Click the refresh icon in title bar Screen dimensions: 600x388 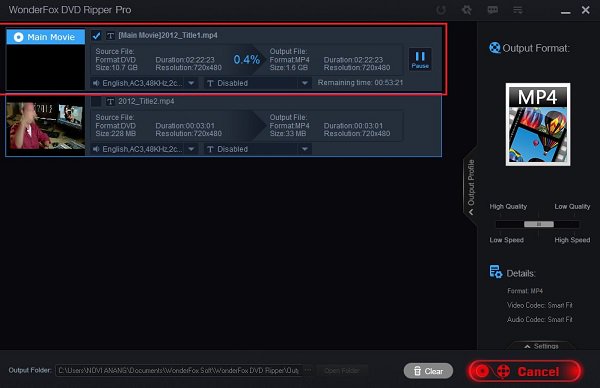pos(441,10)
